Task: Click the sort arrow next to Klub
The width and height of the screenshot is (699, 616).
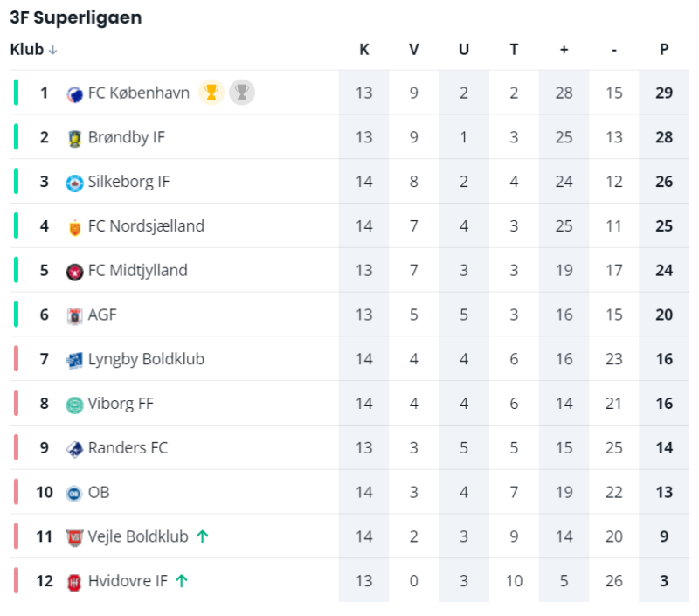Action: pos(53,51)
